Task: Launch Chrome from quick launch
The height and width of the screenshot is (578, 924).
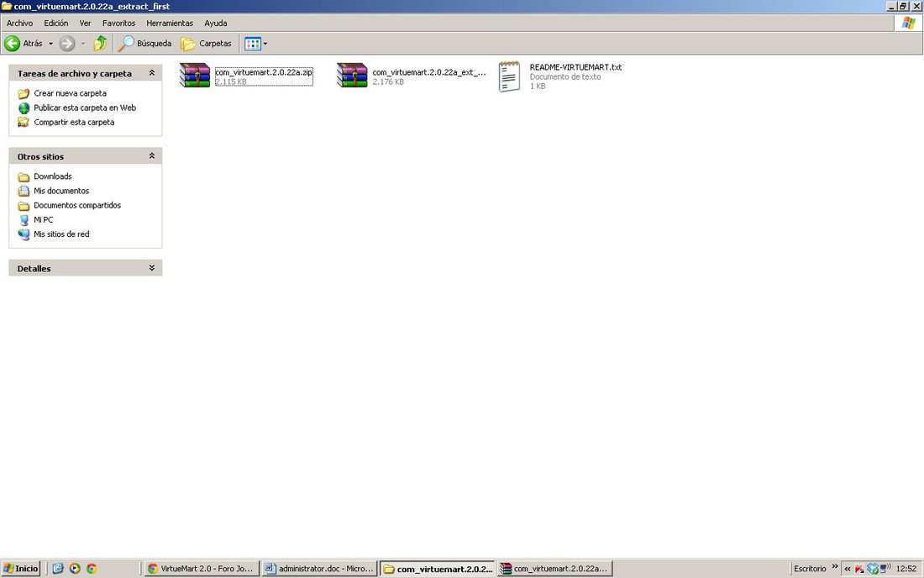Action: [92, 569]
